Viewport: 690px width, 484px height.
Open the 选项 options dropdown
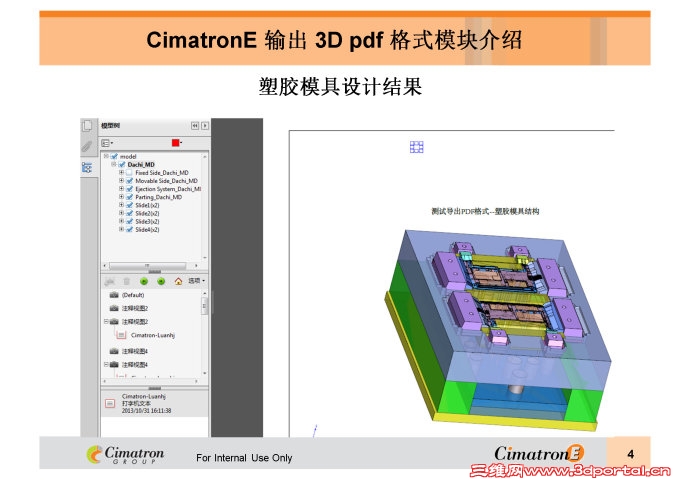point(196,281)
